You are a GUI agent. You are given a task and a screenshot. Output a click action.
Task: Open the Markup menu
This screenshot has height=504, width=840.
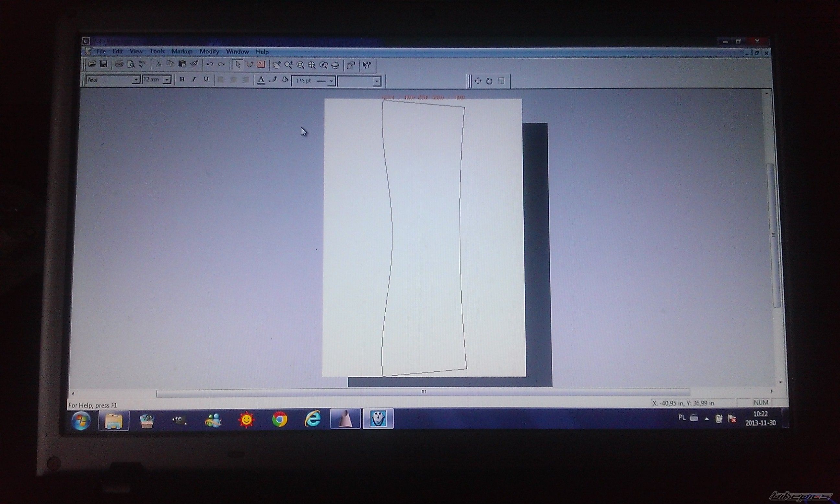pyautogui.click(x=182, y=51)
